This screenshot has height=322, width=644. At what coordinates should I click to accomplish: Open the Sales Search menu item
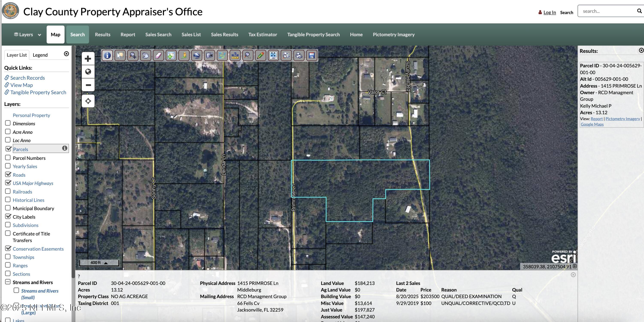pyautogui.click(x=158, y=35)
